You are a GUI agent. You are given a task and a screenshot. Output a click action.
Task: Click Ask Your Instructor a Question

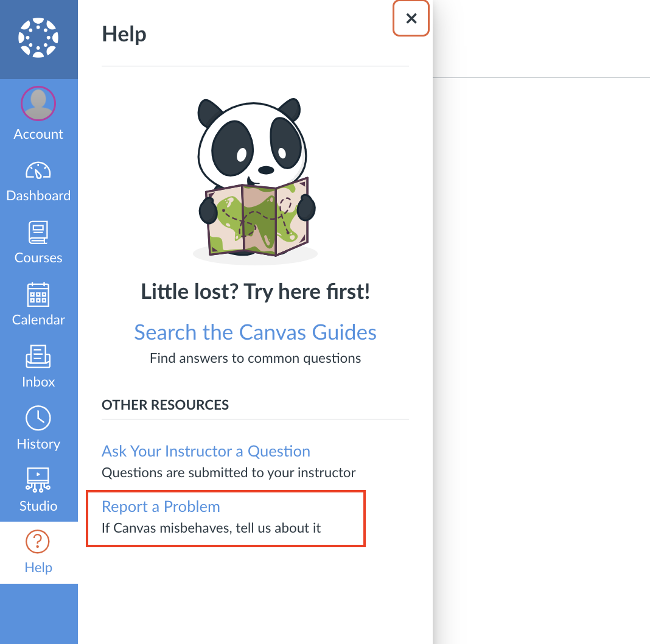[206, 451]
